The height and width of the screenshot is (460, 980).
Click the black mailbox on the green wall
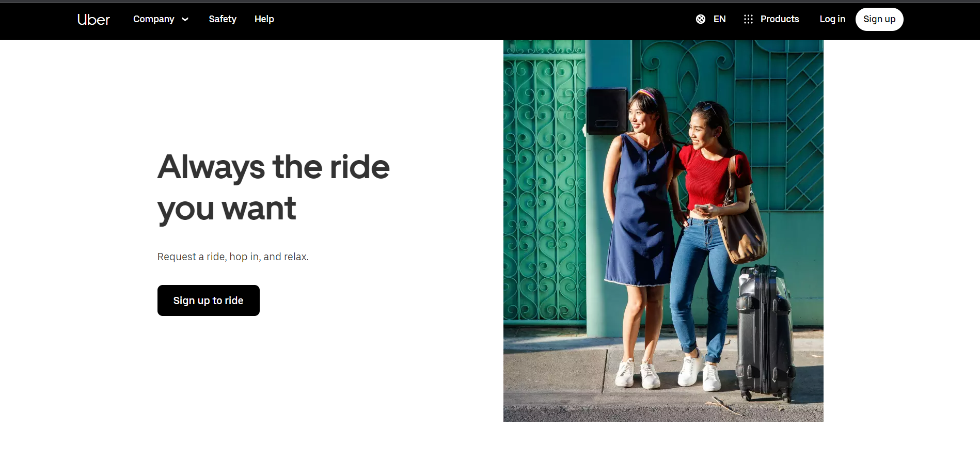[x=607, y=111]
